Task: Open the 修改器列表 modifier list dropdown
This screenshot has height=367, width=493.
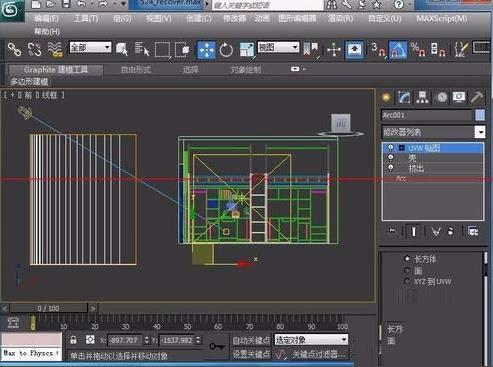Action: pos(433,132)
